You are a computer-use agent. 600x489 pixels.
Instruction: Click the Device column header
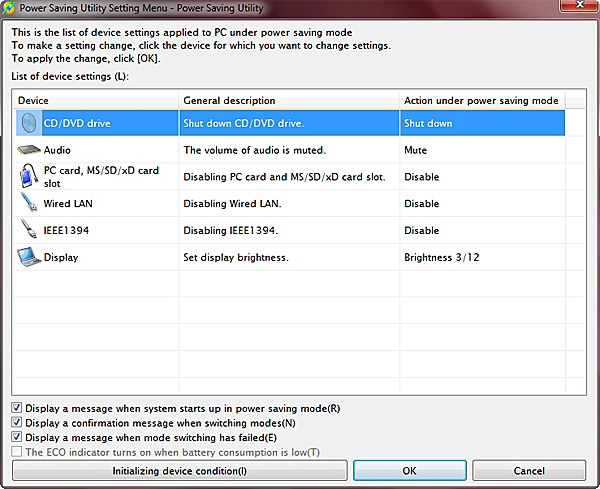pyautogui.click(x=96, y=100)
